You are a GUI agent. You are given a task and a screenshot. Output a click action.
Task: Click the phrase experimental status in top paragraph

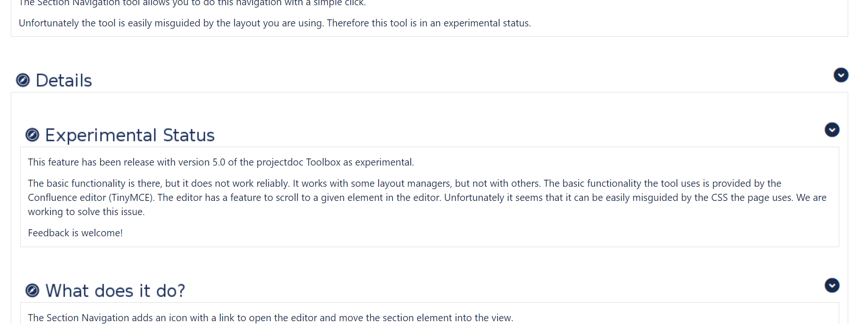487,23
